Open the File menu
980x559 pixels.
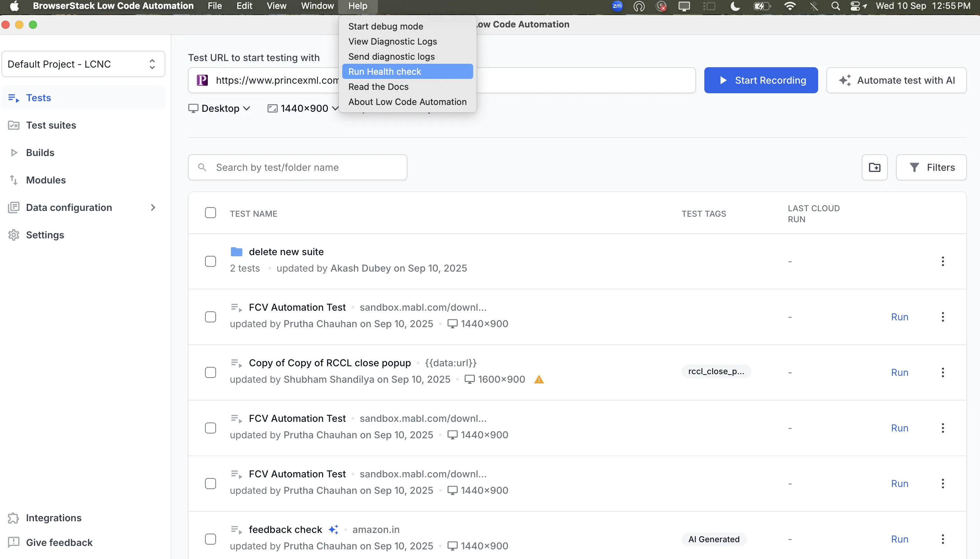pyautogui.click(x=215, y=6)
